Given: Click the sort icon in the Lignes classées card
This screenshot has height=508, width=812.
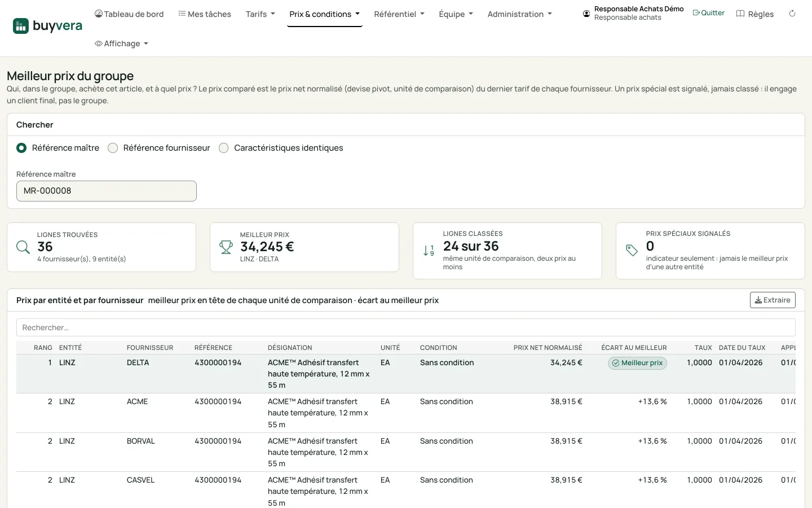Looking at the screenshot, I should point(429,251).
